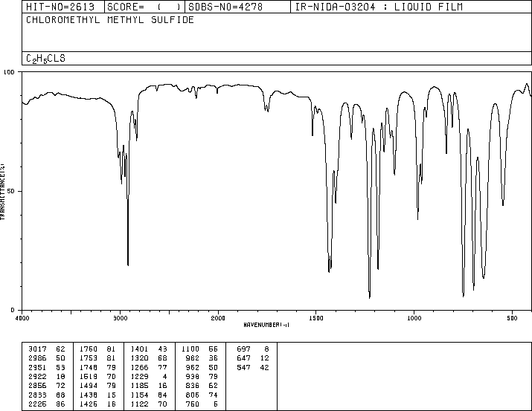Screen dimensions: 532x411
Task: Click the WAVENUMBER x-axis label
Action: [266, 325]
